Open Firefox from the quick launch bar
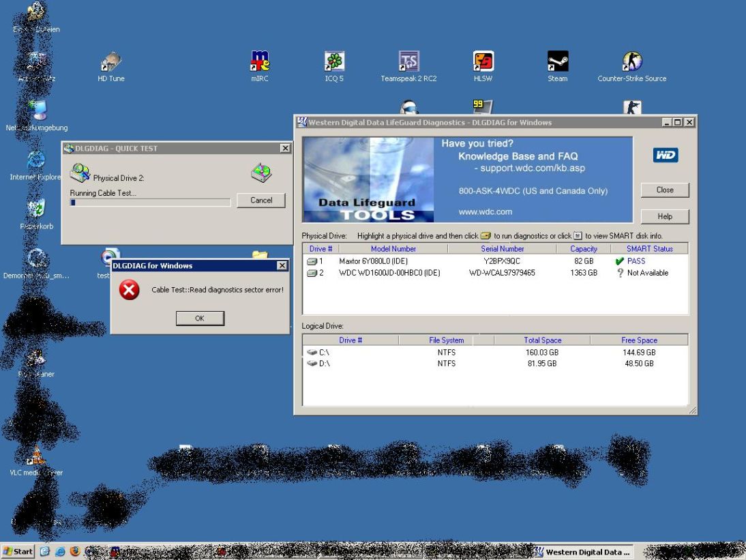The width and height of the screenshot is (746, 560). point(75,551)
